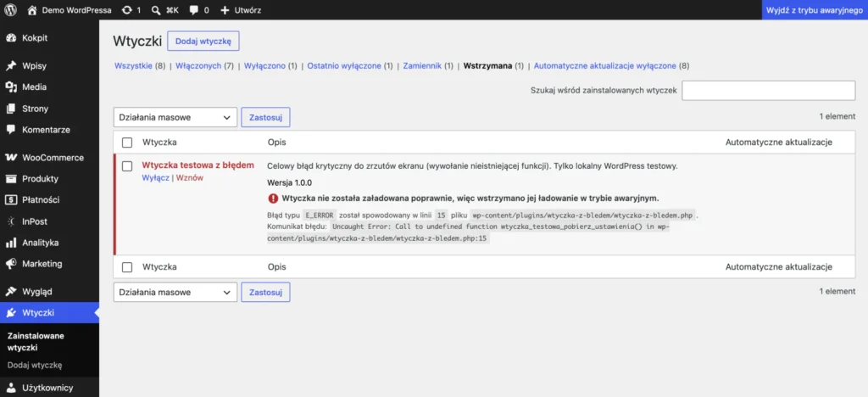Image resolution: width=868 pixels, height=397 pixels.
Task: Click the InPost sun icon
Action: click(x=10, y=221)
